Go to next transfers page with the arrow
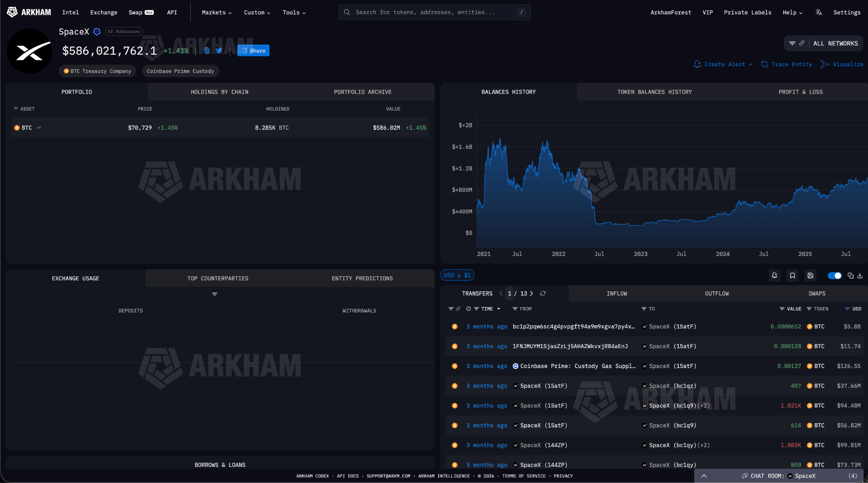The image size is (868, 483). pyautogui.click(x=532, y=293)
